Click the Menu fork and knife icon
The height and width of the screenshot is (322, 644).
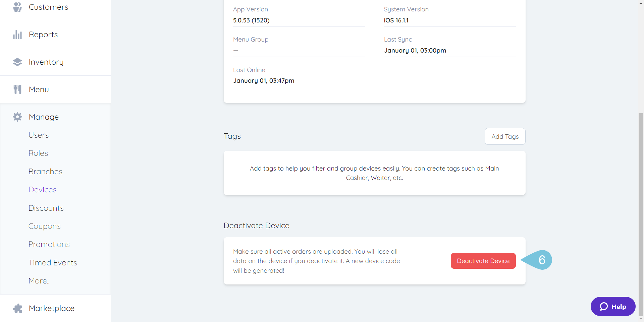[17, 89]
